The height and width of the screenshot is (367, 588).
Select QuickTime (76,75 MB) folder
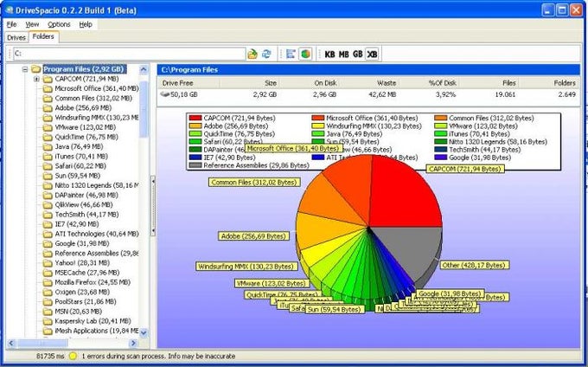coord(86,138)
